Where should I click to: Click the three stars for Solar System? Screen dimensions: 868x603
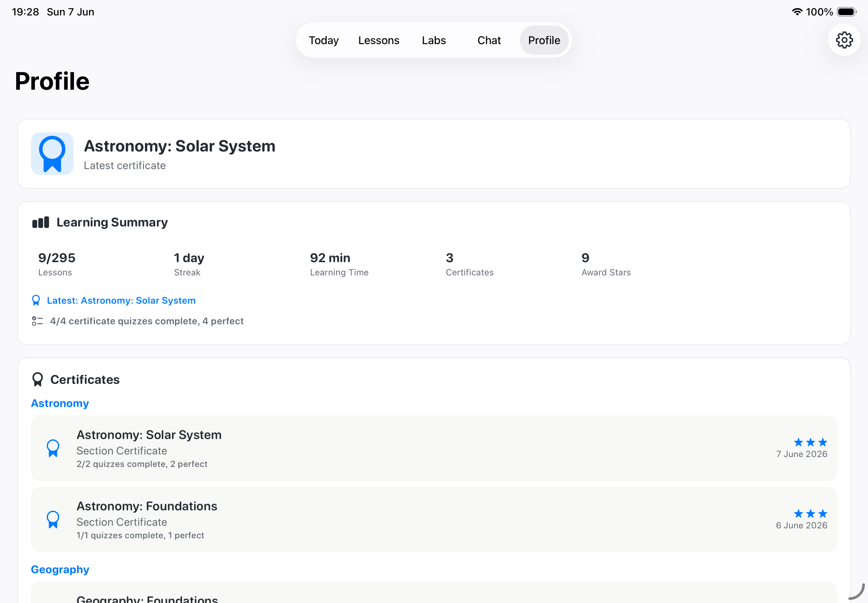[x=810, y=442]
